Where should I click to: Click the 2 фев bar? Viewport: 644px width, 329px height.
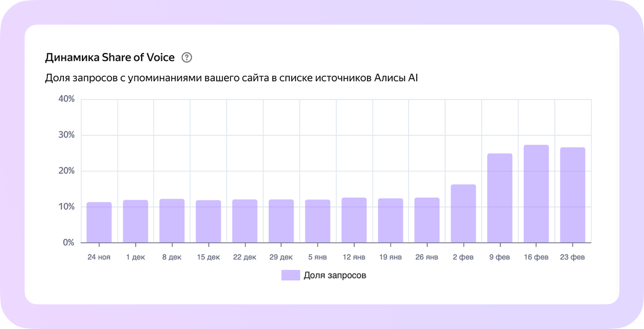point(463,213)
